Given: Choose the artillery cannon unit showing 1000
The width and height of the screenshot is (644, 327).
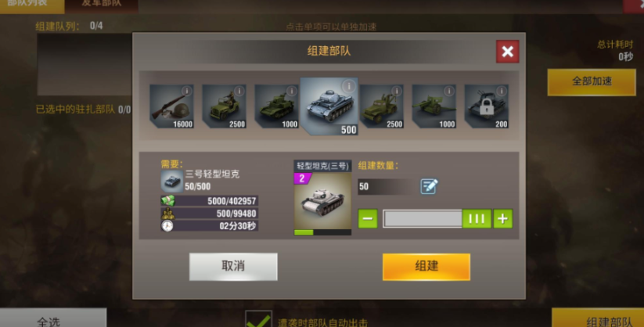Looking at the screenshot, I should click(x=434, y=106).
